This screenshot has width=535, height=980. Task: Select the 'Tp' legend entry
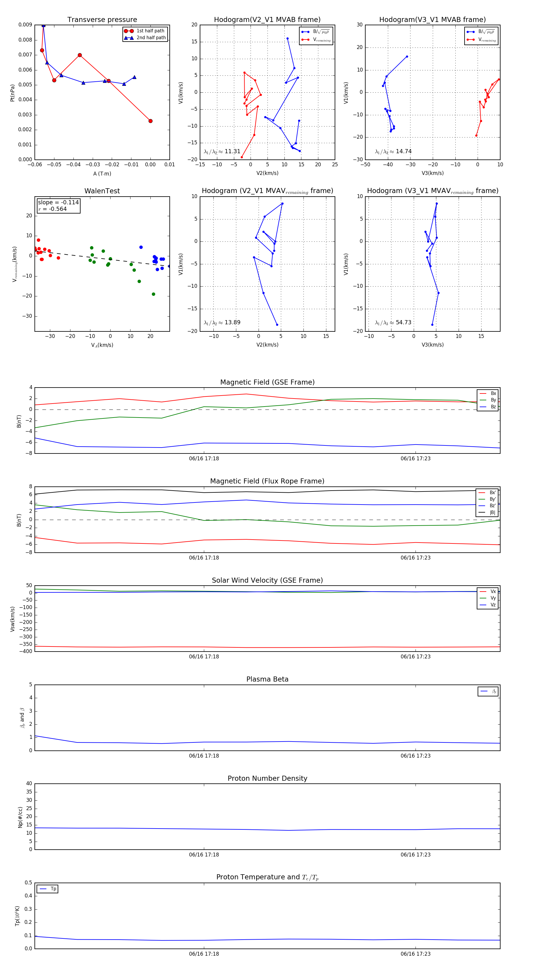[x=48, y=889]
